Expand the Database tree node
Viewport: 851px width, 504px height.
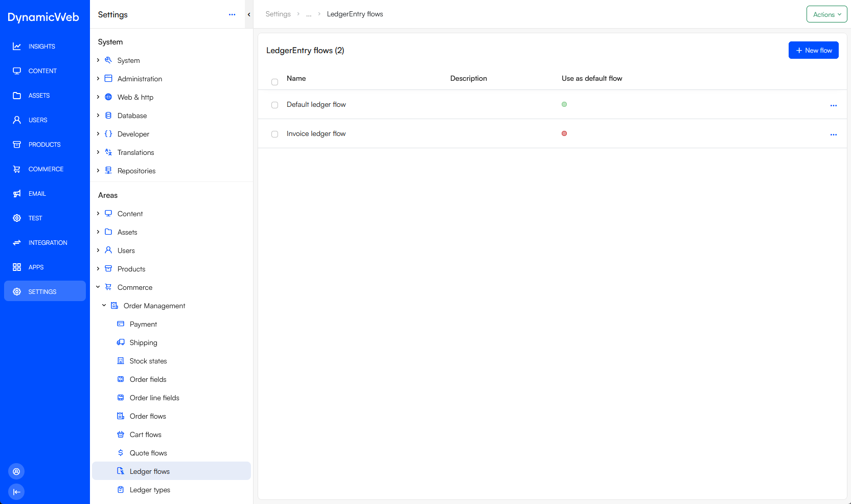click(98, 116)
